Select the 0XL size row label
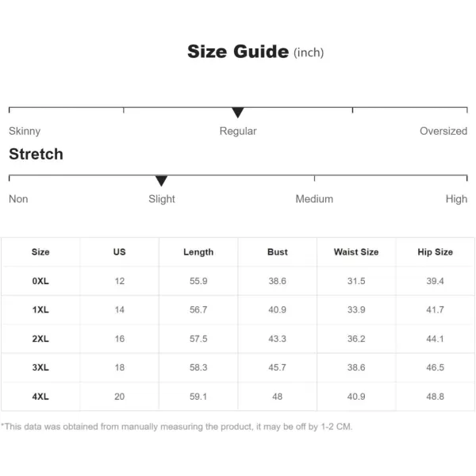Image resolution: width=476 pixels, height=476 pixels. point(40,281)
